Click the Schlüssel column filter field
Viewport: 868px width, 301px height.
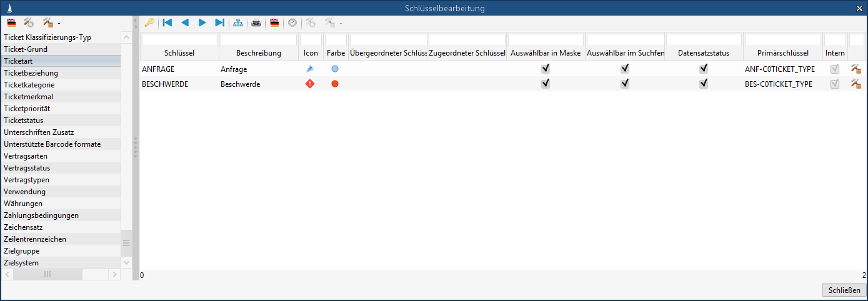179,40
